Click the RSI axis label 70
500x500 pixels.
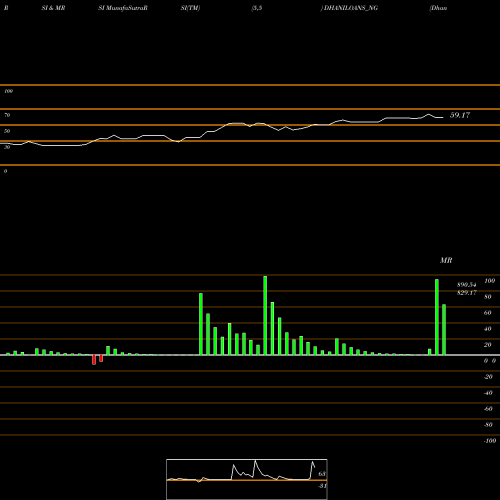(7, 115)
